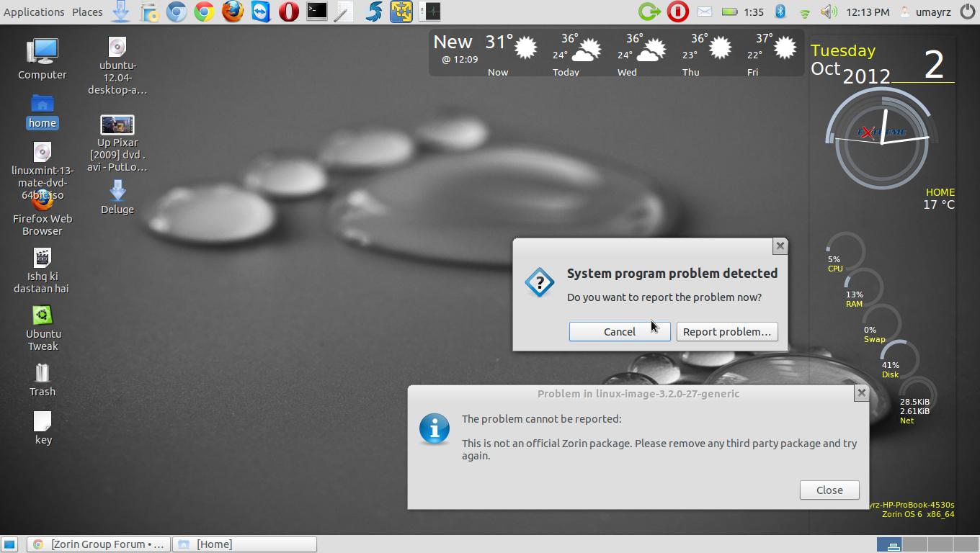Open Ubuntu Tweak desktop icon
The height and width of the screenshot is (553, 980).
[x=43, y=328]
